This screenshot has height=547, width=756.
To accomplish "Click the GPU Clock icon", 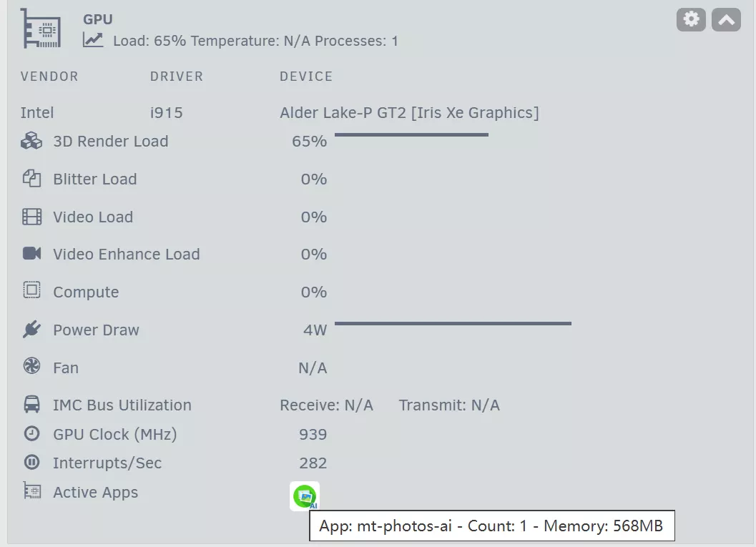I will 31,433.
